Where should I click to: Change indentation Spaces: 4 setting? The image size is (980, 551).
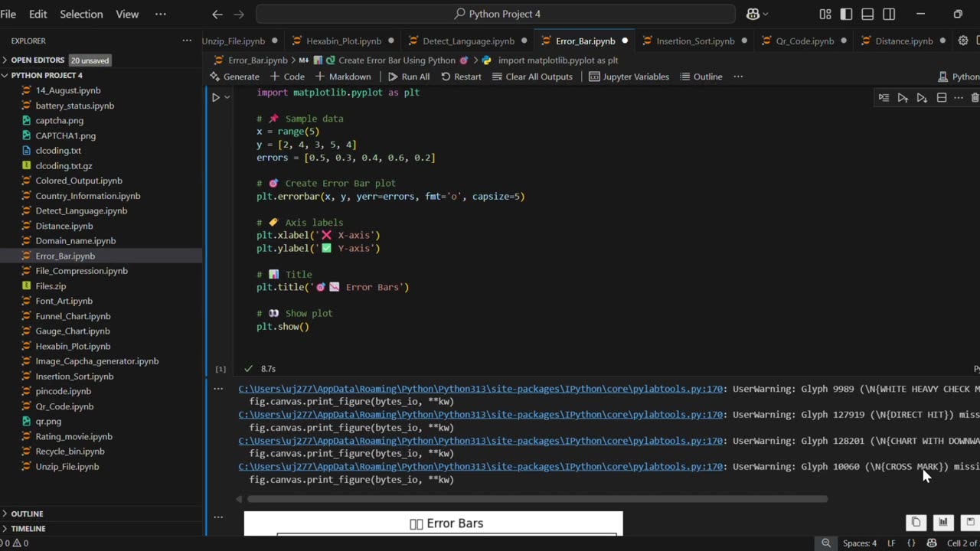(x=860, y=543)
